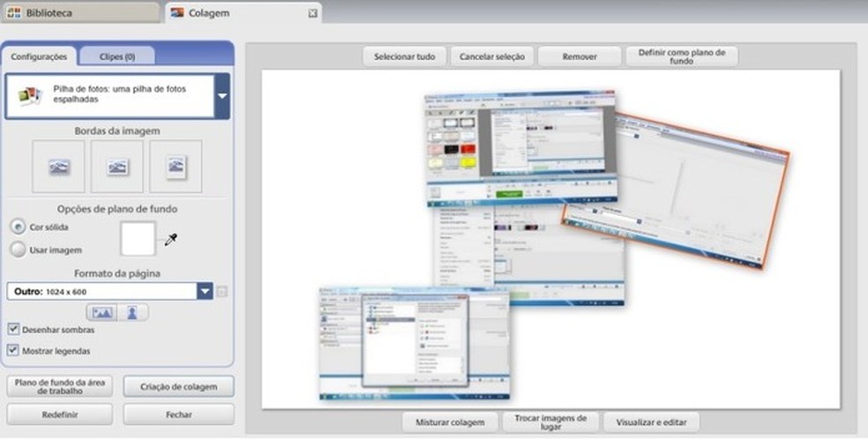Open the Formato da página dropdown arrow
868x439 pixels.
205,291
